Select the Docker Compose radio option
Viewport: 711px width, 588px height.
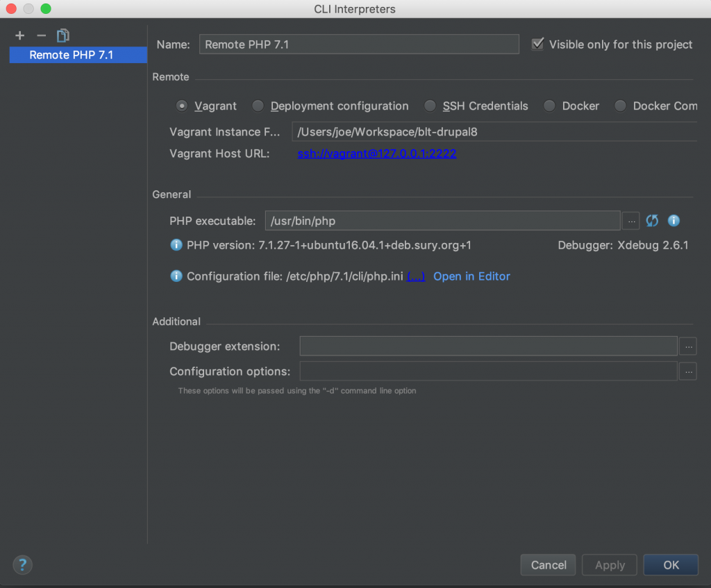pos(620,106)
